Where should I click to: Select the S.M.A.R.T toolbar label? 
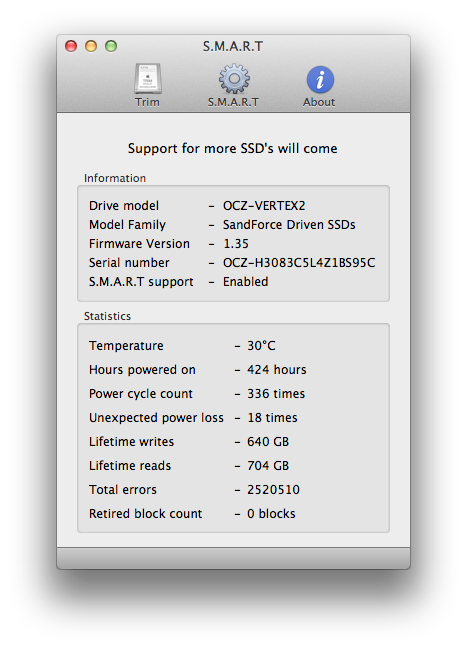pyautogui.click(x=233, y=102)
